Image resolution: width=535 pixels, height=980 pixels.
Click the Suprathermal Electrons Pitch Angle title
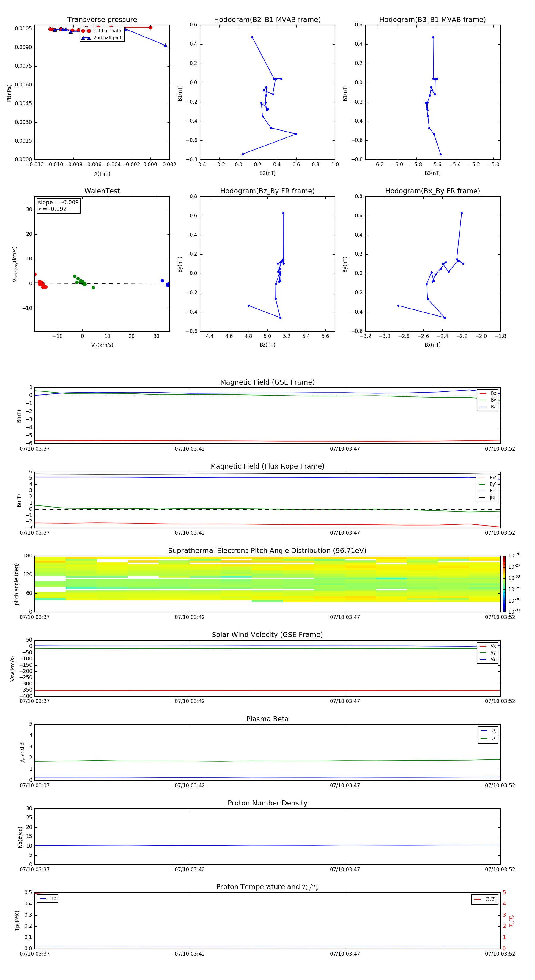click(267, 551)
